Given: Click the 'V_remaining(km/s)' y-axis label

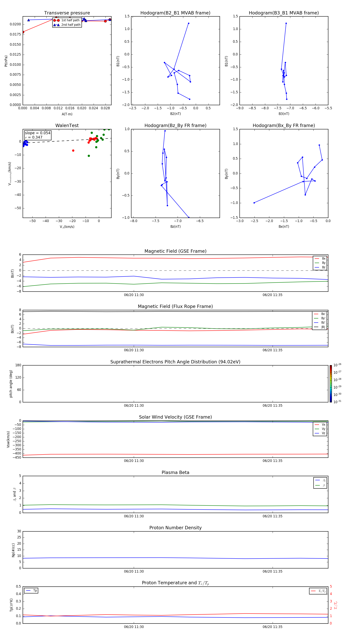Looking at the screenshot, I should (10, 173).
